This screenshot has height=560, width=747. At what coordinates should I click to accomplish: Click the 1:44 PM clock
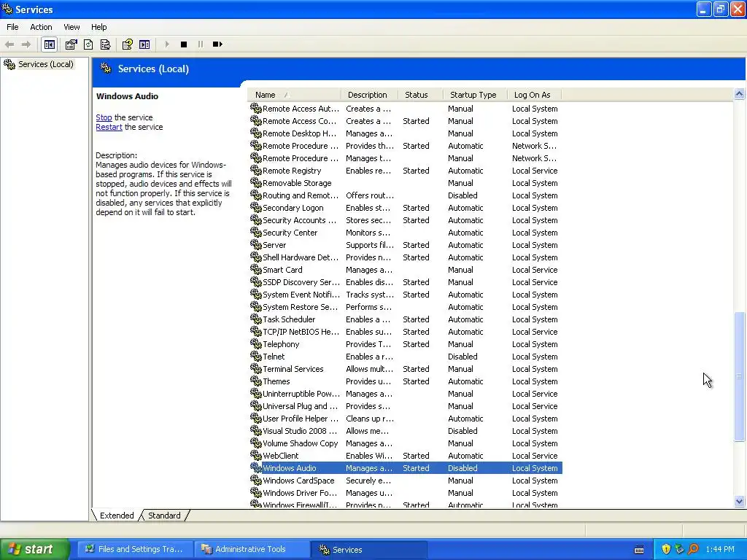[720, 549]
